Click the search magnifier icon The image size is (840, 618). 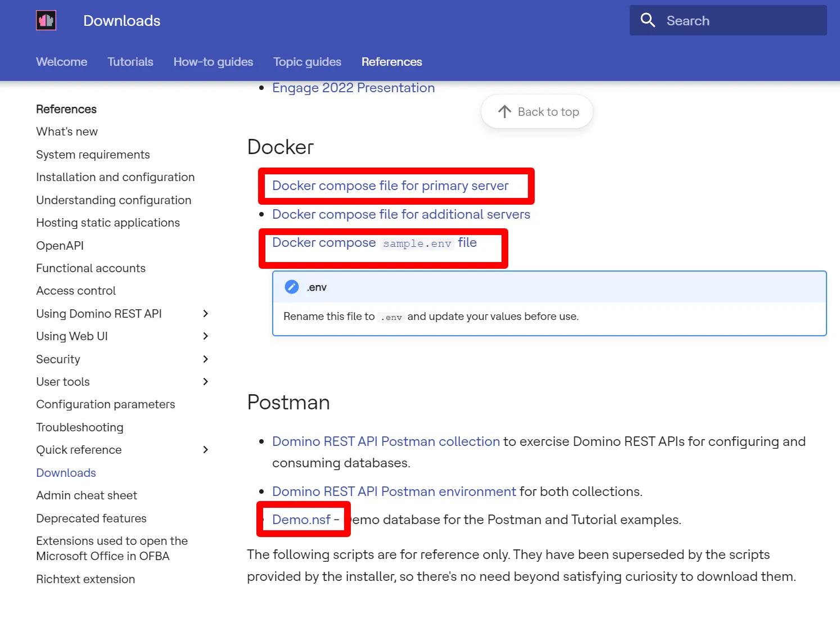click(x=647, y=20)
